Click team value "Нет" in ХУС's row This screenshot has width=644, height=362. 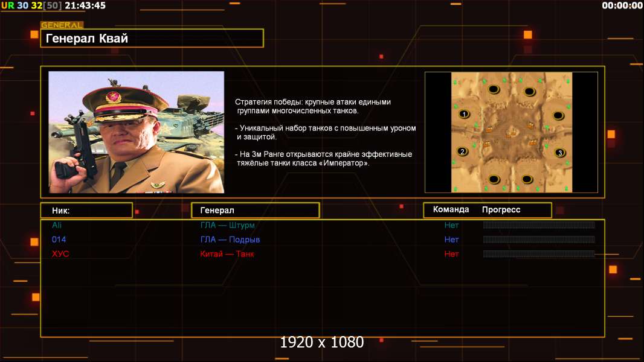pyautogui.click(x=451, y=254)
